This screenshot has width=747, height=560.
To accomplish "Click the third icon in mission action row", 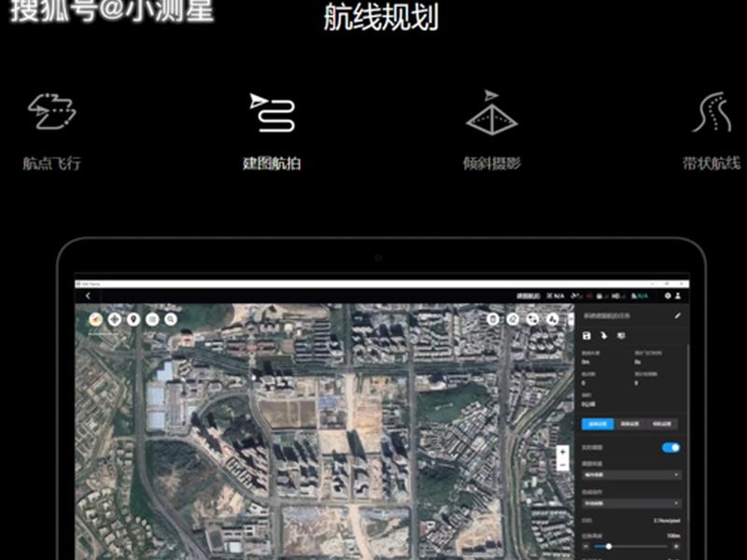I will tap(621, 336).
